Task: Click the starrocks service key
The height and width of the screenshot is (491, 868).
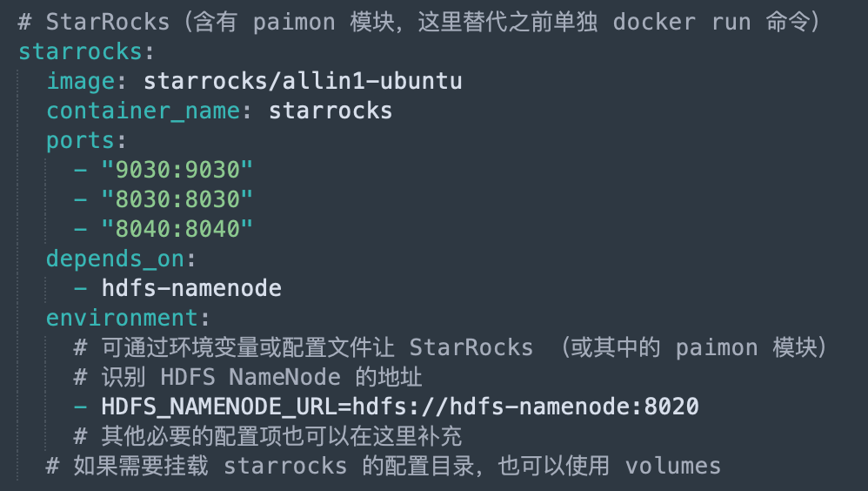Action: (80, 51)
